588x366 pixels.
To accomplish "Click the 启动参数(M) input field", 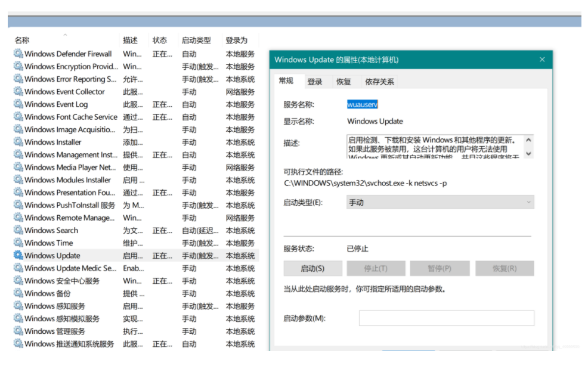I will 446,318.
